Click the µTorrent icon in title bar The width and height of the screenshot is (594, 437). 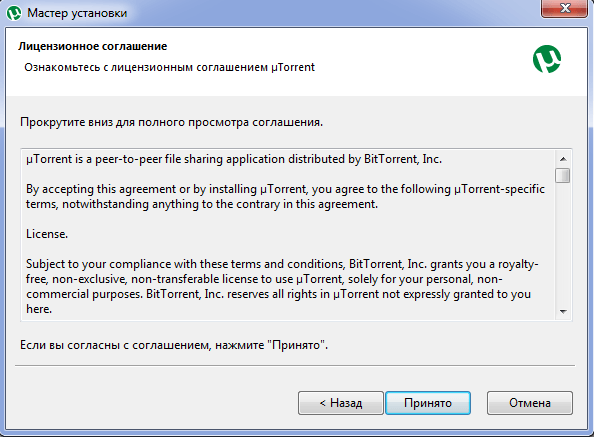(14, 13)
